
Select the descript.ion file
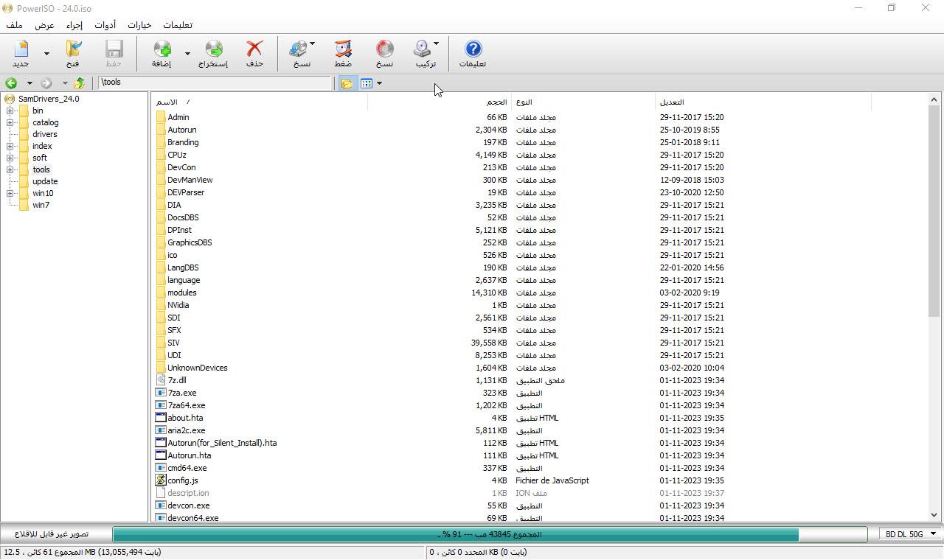(x=188, y=493)
